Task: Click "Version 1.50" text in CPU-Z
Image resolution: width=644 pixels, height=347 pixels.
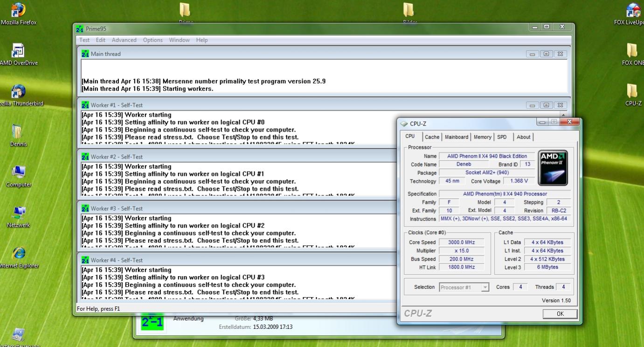Action: [556, 301]
